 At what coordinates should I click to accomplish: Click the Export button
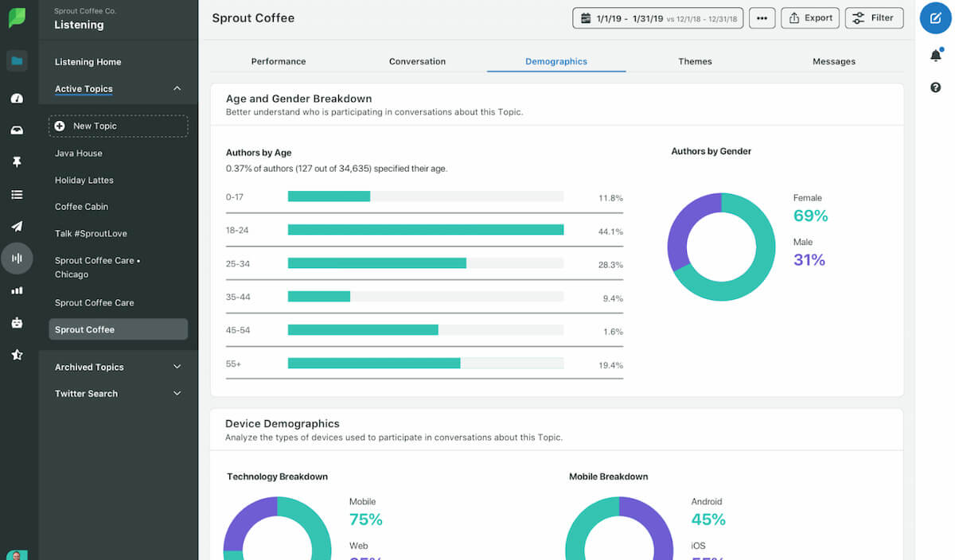point(809,17)
